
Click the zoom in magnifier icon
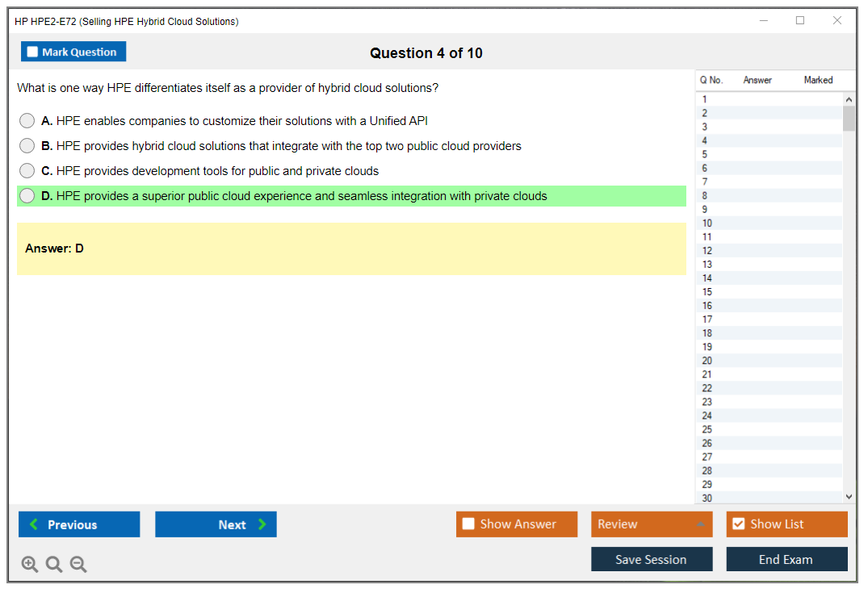coord(29,565)
